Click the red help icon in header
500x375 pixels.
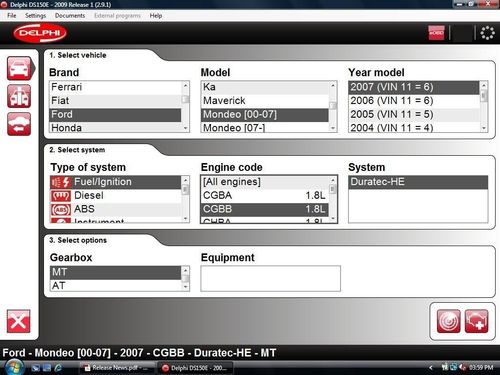point(436,33)
